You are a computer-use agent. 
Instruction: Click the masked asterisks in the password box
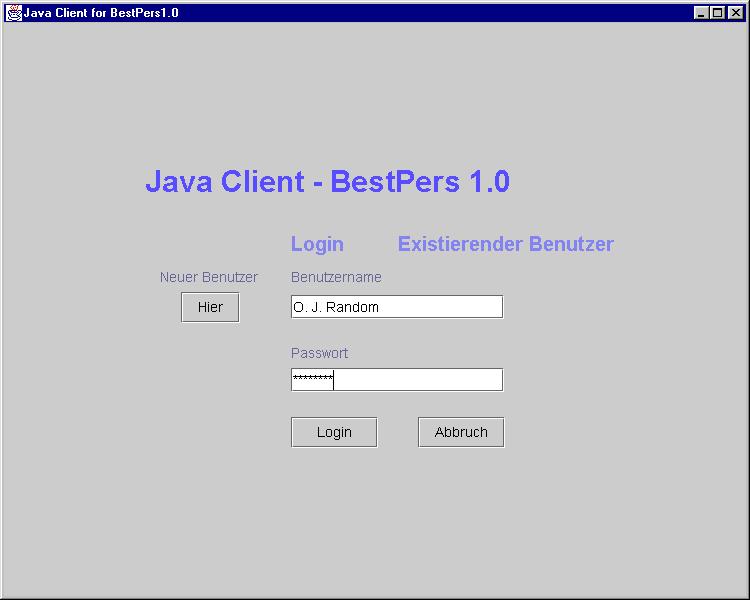pos(312,380)
